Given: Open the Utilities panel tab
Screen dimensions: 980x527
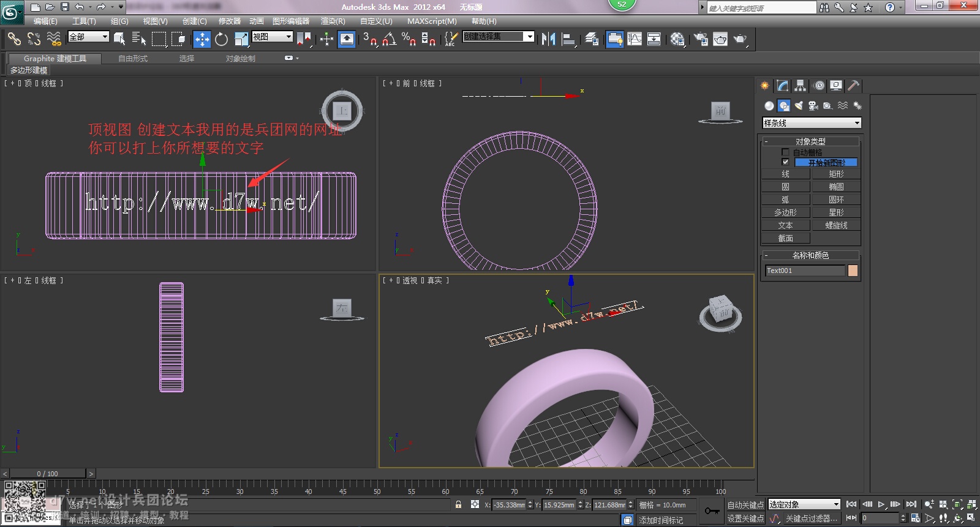Looking at the screenshot, I should 854,86.
